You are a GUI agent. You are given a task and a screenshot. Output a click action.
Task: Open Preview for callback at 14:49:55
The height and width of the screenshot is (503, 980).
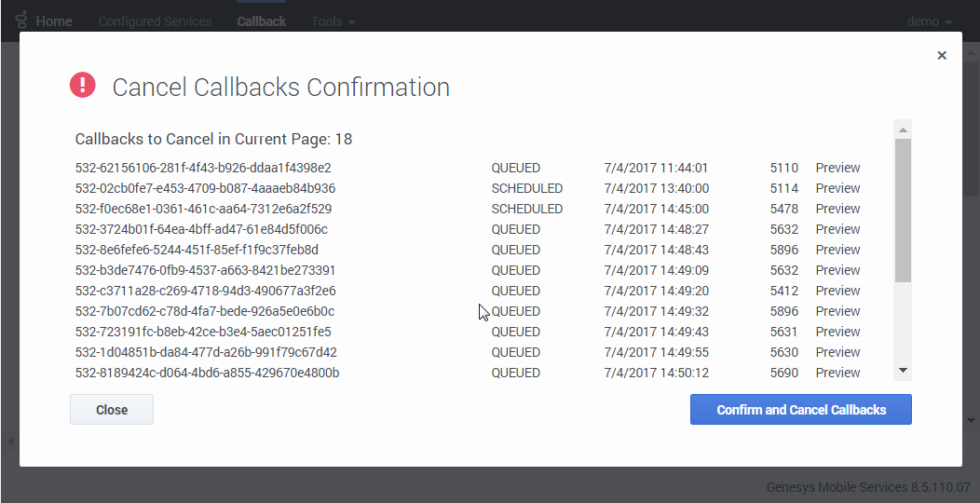[837, 353]
